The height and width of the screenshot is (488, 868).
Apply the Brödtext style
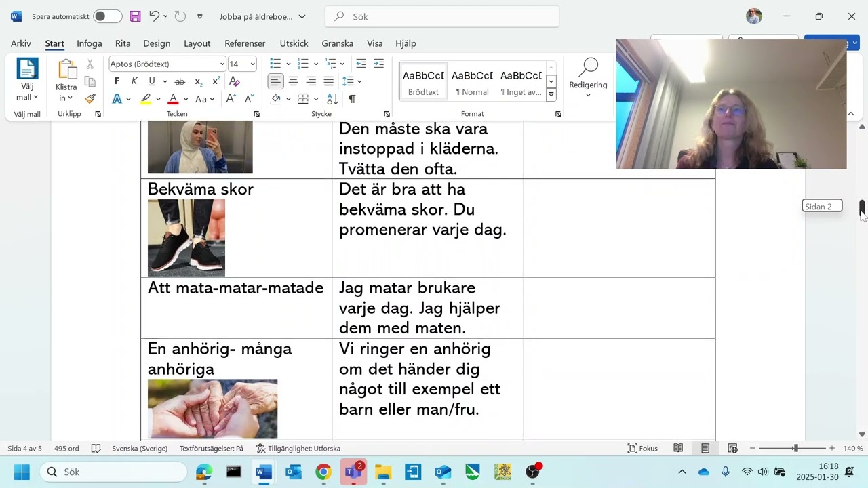(x=424, y=81)
